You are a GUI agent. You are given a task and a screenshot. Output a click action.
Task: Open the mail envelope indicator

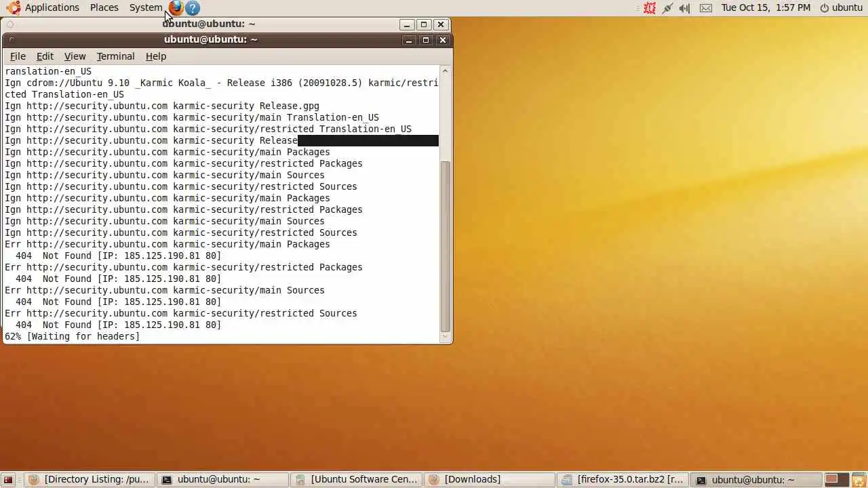click(706, 8)
